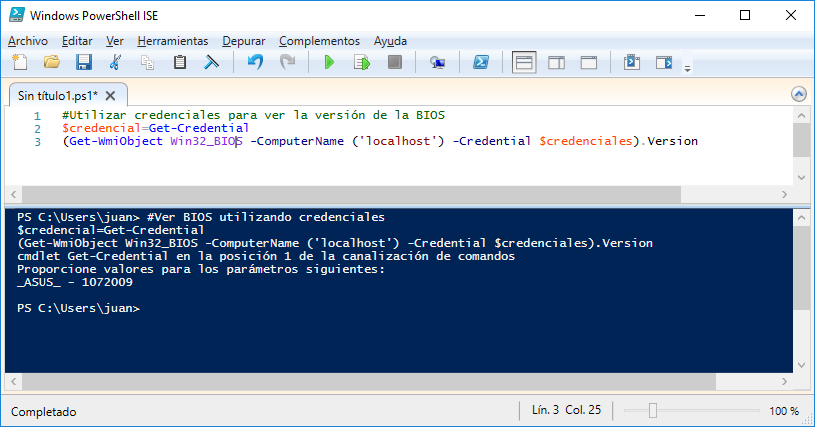Screen dimensions: 815x427
Task: Copy selection with the copy icon
Action: click(x=148, y=62)
